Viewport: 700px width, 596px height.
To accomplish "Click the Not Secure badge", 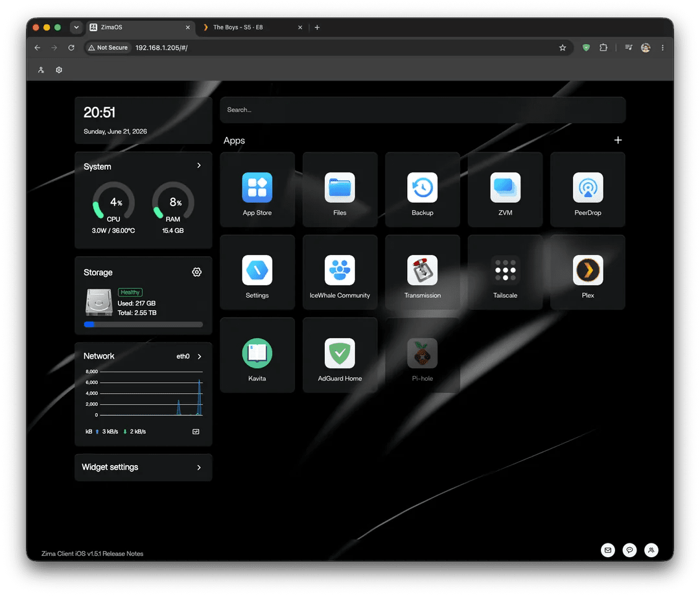I will pos(108,48).
